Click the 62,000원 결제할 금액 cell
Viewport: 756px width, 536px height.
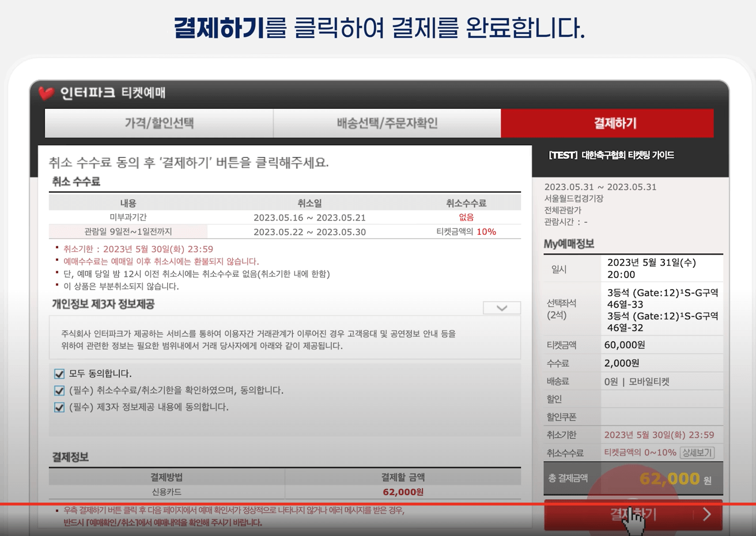point(403,492)
